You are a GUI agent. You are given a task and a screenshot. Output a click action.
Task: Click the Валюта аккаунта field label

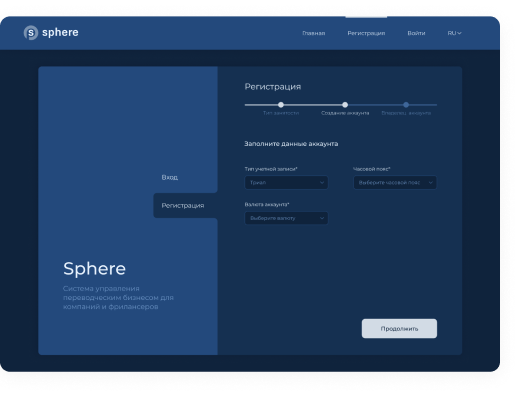tap(267, 204)
